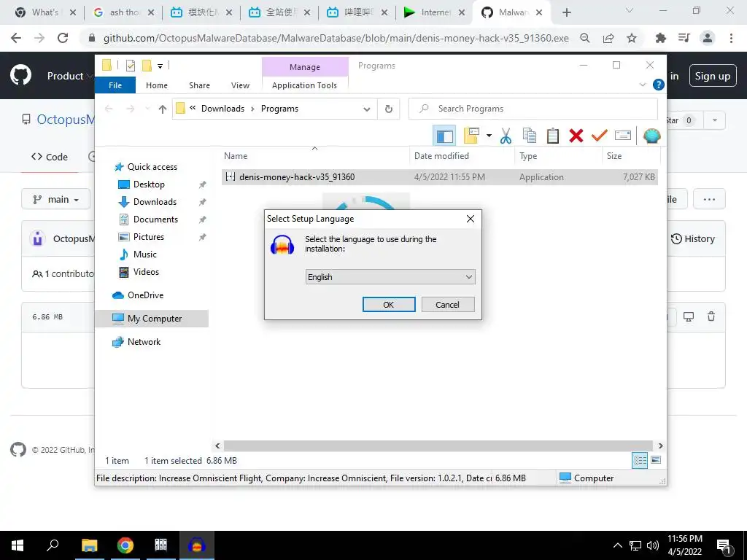Refresh the Programs folder view

(x=389, y=109)
